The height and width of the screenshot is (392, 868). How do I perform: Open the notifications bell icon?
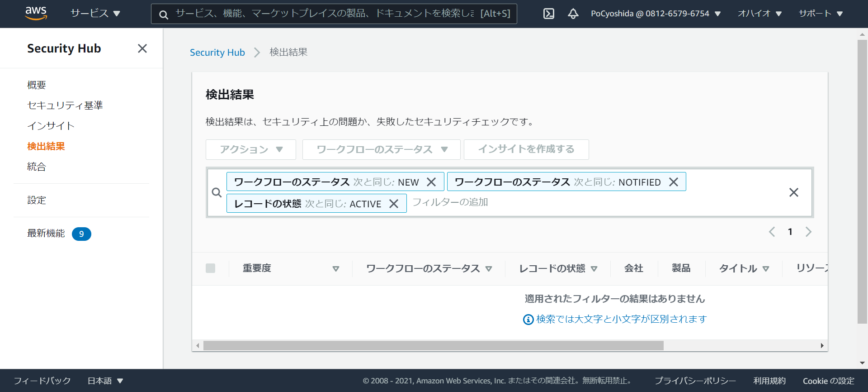(x=573, y=14)
